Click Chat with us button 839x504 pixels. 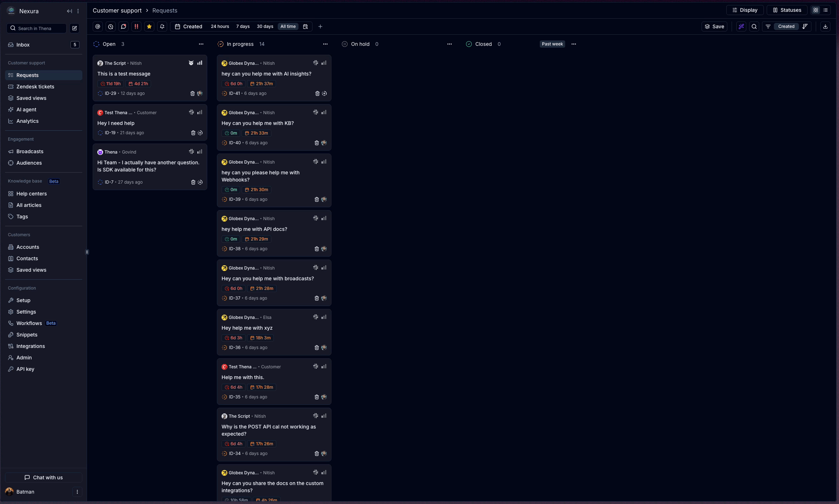[44, 478]
